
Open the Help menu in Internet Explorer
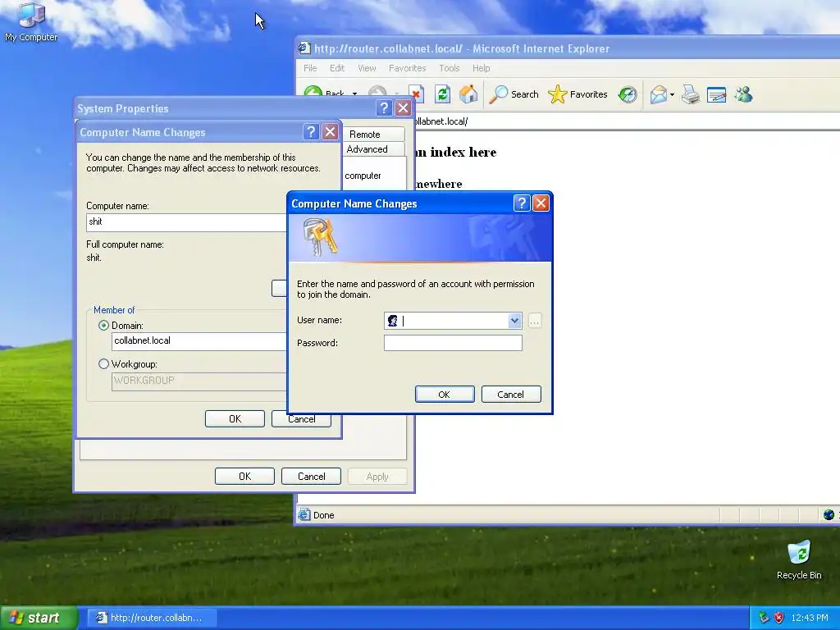[x=481, y=68]
